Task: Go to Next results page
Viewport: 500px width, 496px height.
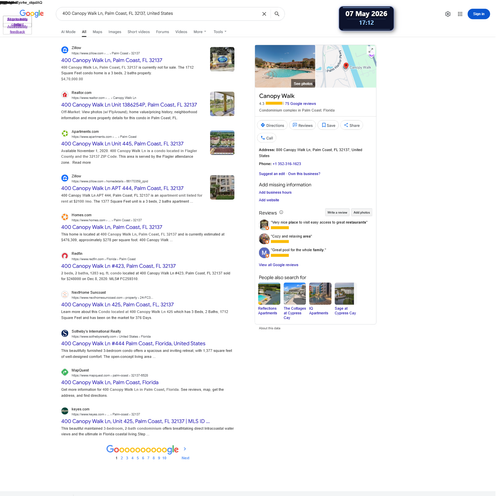Action: point(185,458)
